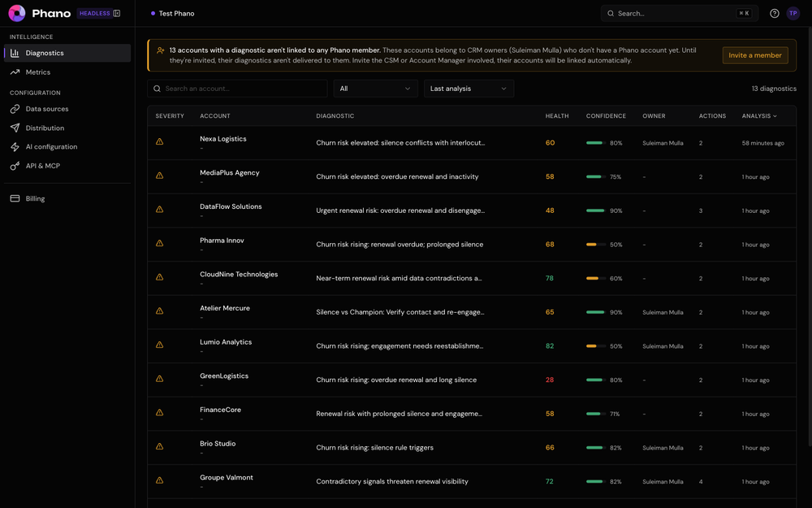Open the All filter dropdown

[x=375, y=89]
